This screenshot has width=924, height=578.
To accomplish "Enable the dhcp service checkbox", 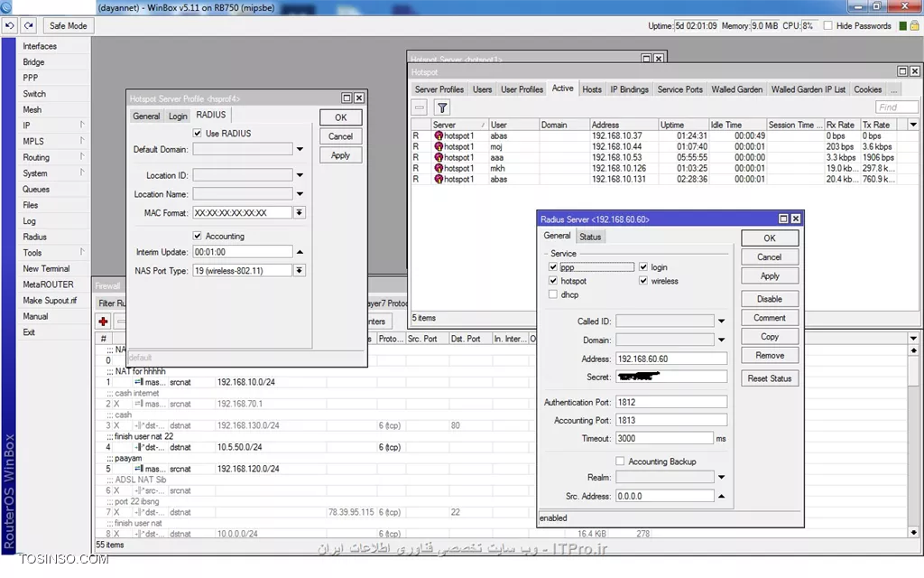I will 553,294.
